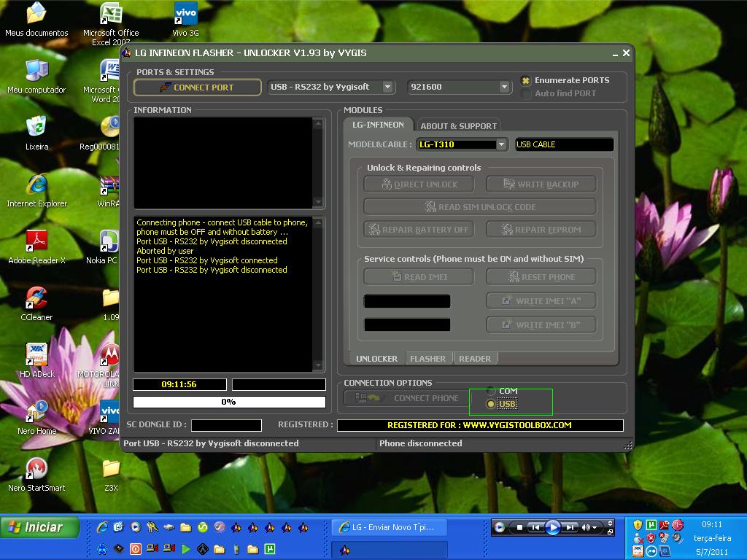
Task: Click the 0% progress bar
Action: click(x=229, y=402)
